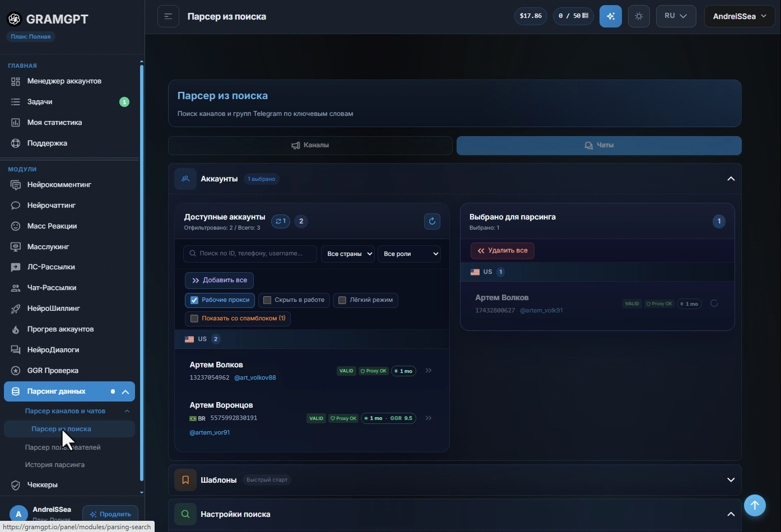
Task: Collapse the sidebar with the menu icon
Action: pyautogui.click(x=168, y=16)
